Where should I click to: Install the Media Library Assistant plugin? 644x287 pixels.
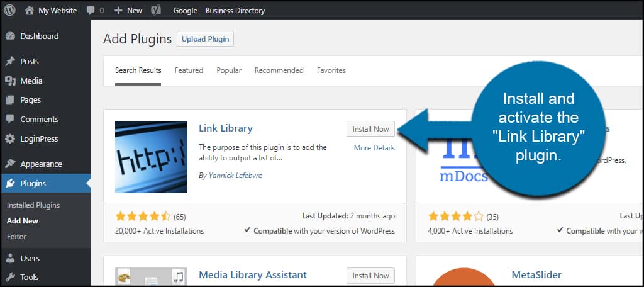(x=370, y=276)
